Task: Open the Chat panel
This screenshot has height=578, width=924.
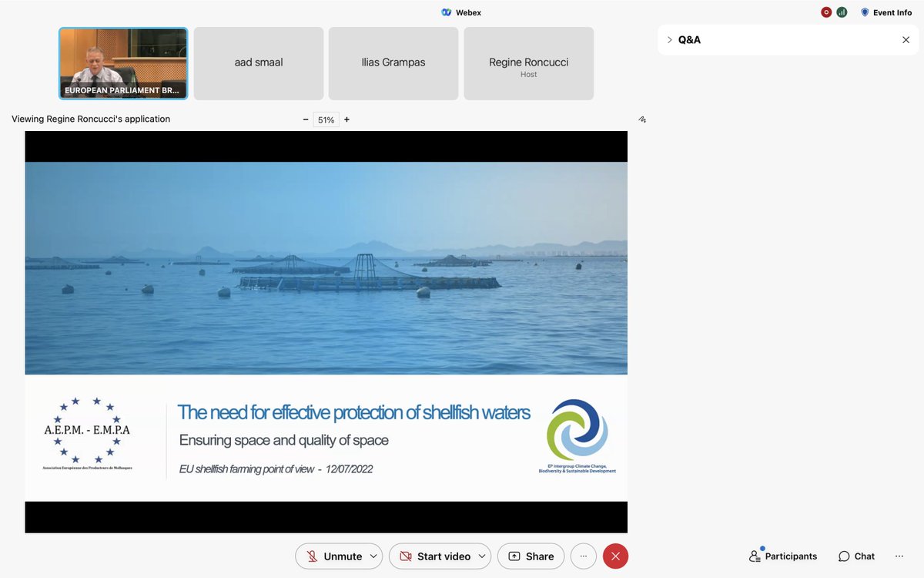Action: pyautogui.click(x=856, y=556)
